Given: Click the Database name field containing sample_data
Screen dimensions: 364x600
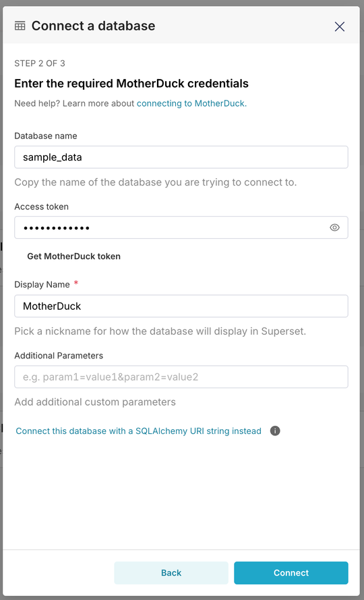Looking at the screenshot, I should coord(181,157).
